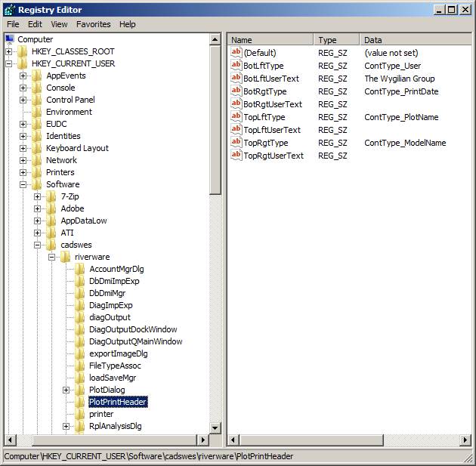Click the (Default) string value icon
Viewport: 476px width, 466px height.
click(x=236, y=52)
